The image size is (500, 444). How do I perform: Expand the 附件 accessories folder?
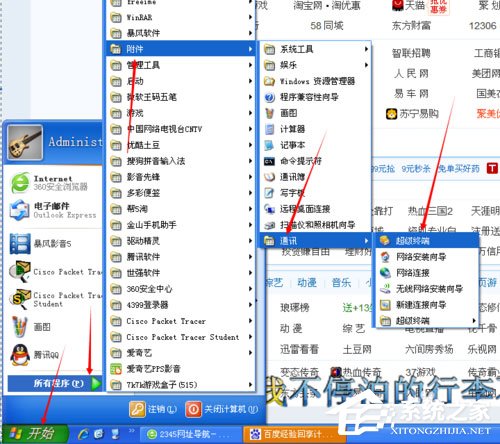tap(181, 49)
